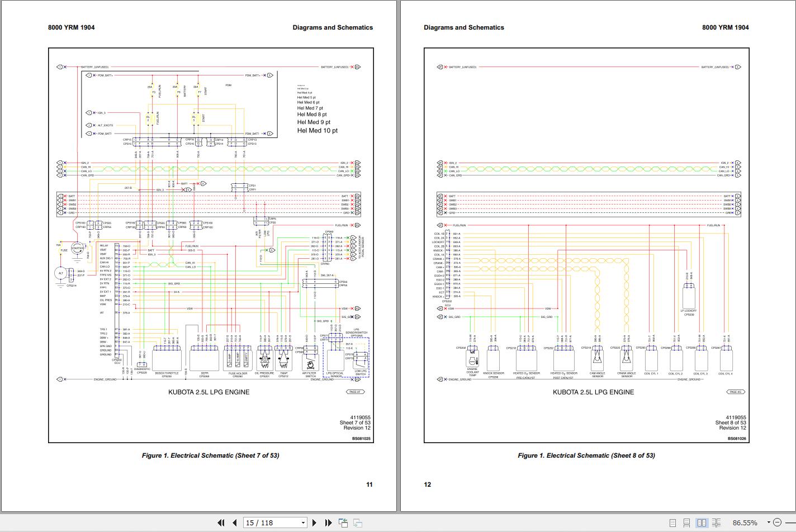Click the BOSCH THROTTLE label
Viewport: 796px width, 532px height.
click(x=167, y=373)
